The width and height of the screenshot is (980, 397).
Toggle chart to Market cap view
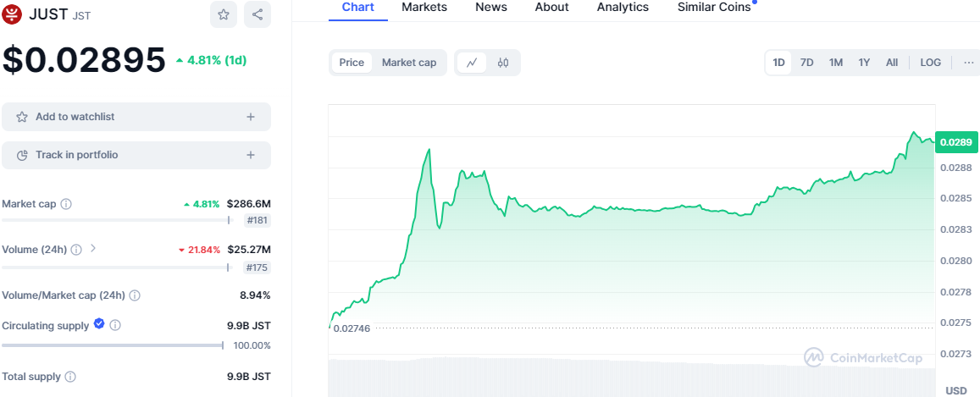coord(408,63)
